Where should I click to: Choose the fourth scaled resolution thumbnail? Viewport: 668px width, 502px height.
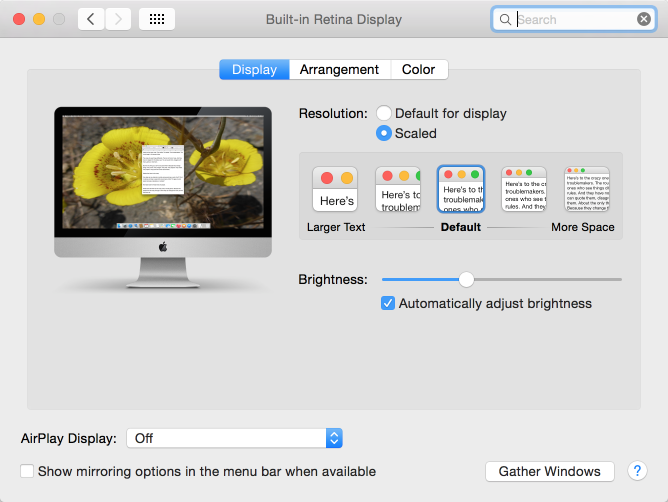(524, 189)
